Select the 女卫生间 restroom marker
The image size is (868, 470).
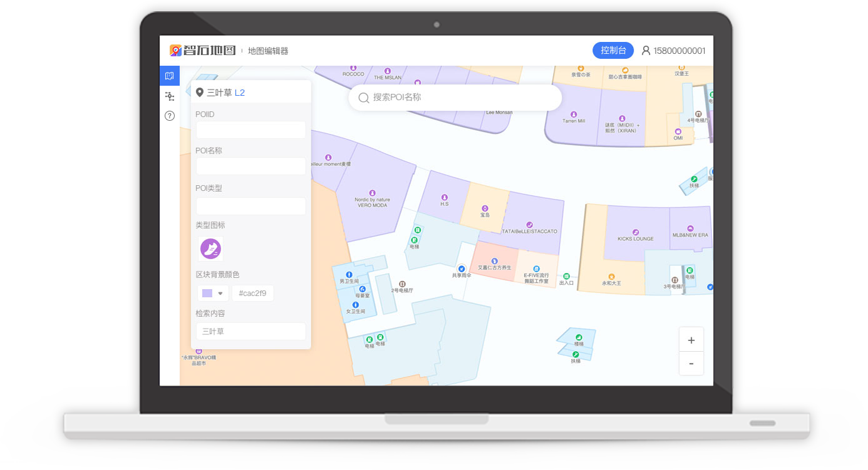tap(355, 305)
